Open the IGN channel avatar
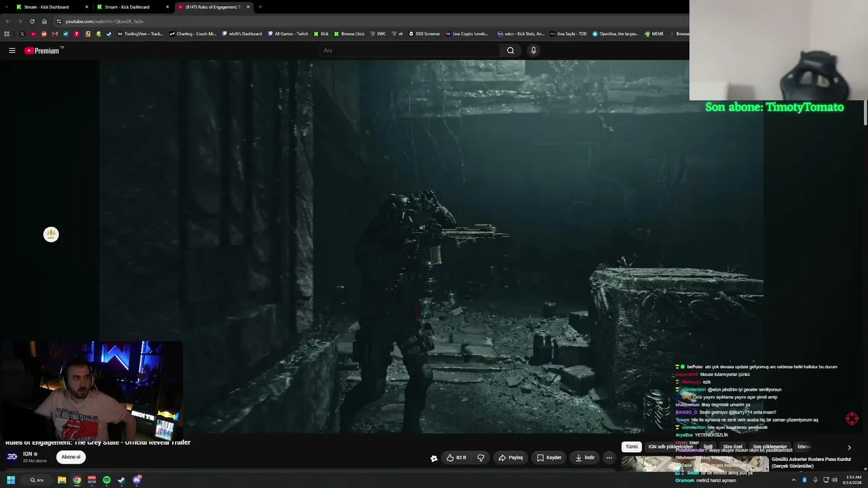868x488 pixels. (x=12, y=456)
